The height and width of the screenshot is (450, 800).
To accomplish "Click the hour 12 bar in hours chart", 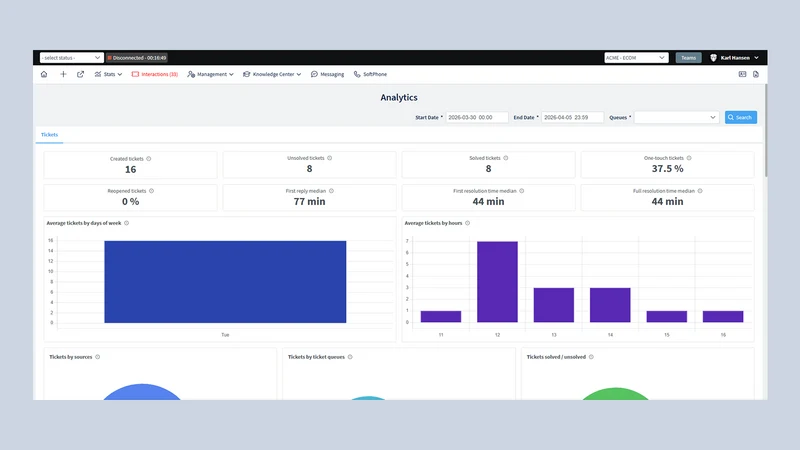I will click(x=497, y=282).
